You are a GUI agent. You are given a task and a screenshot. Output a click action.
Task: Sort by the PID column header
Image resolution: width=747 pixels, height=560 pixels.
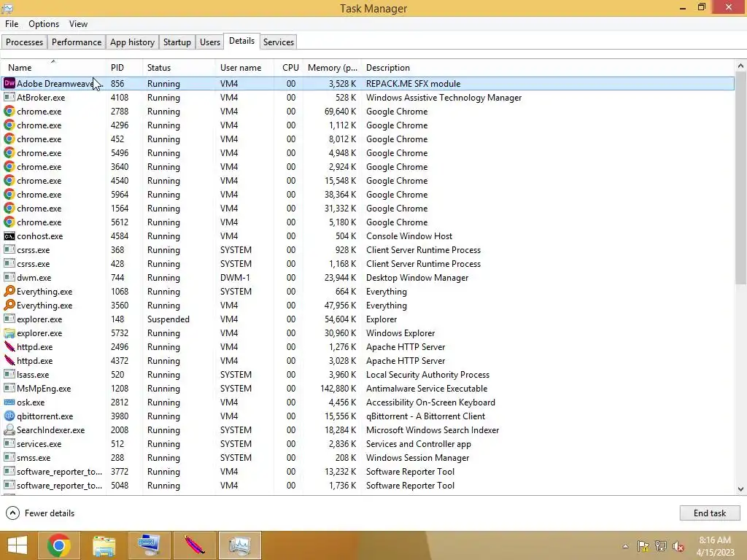coord(124,68)
